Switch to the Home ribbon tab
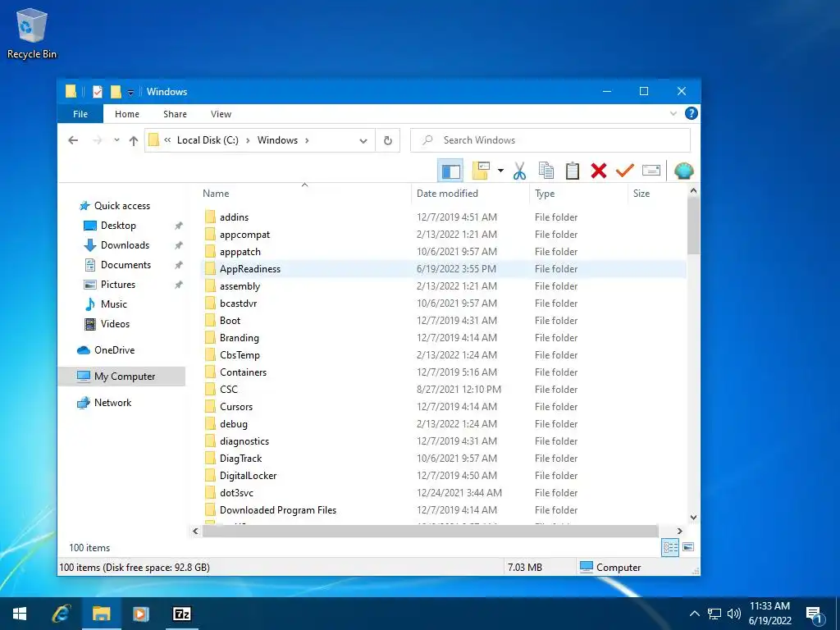Viewport: 840px width, 630px height. [127, 114]
